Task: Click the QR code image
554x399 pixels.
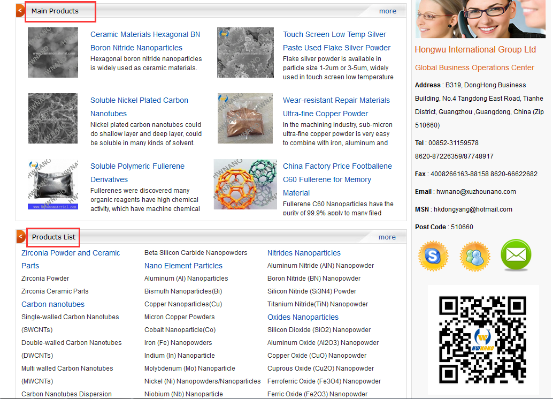Action: tap(483, 340)
